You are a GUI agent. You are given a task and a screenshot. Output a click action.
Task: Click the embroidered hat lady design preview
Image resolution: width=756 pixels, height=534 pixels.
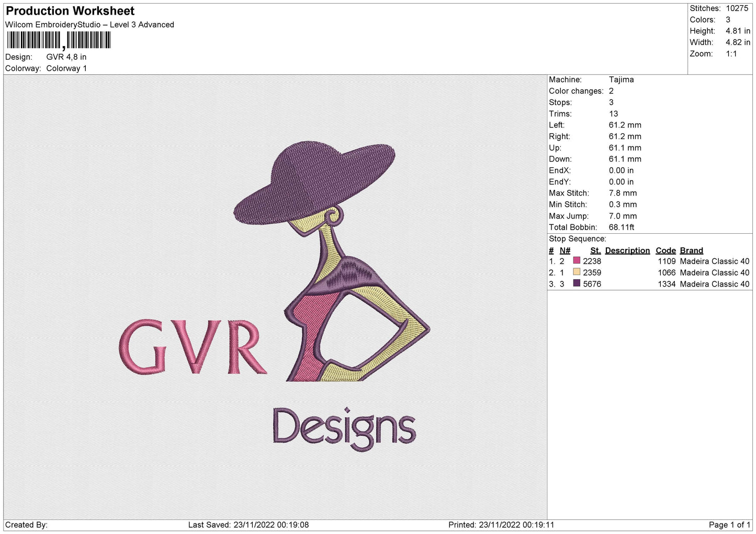332,262
